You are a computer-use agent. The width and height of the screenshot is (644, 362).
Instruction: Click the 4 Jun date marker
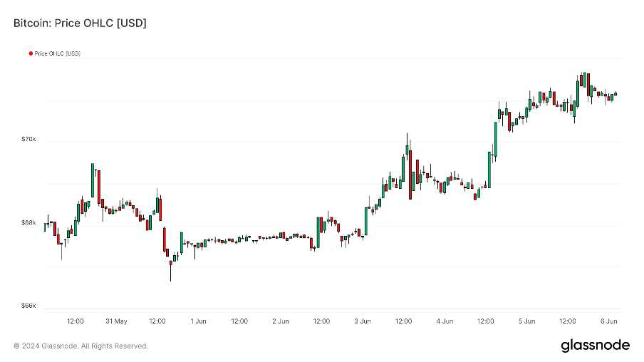(x=445, y=321)
